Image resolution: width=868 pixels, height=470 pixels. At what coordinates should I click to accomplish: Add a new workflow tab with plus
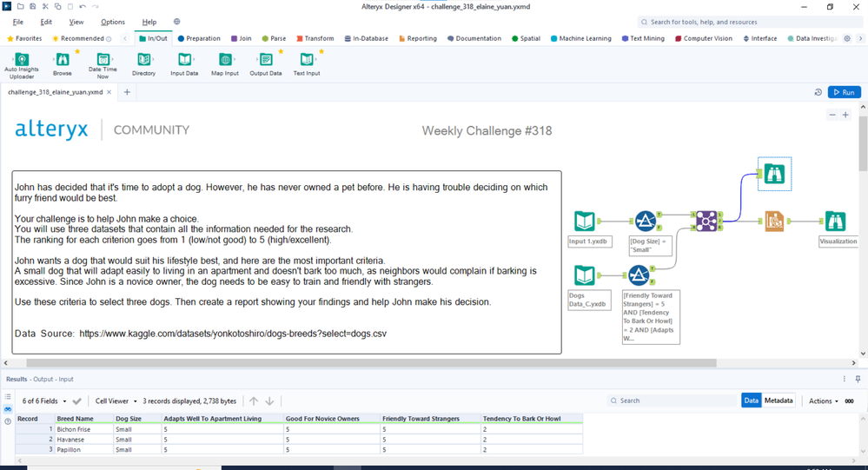click(127, 92)
